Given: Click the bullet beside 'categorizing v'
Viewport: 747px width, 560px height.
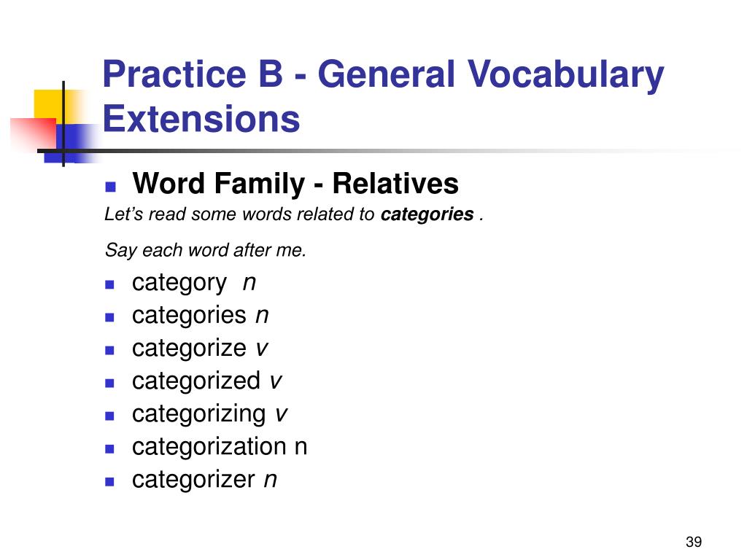Looking at the screenshot, I should click(109, 416).
